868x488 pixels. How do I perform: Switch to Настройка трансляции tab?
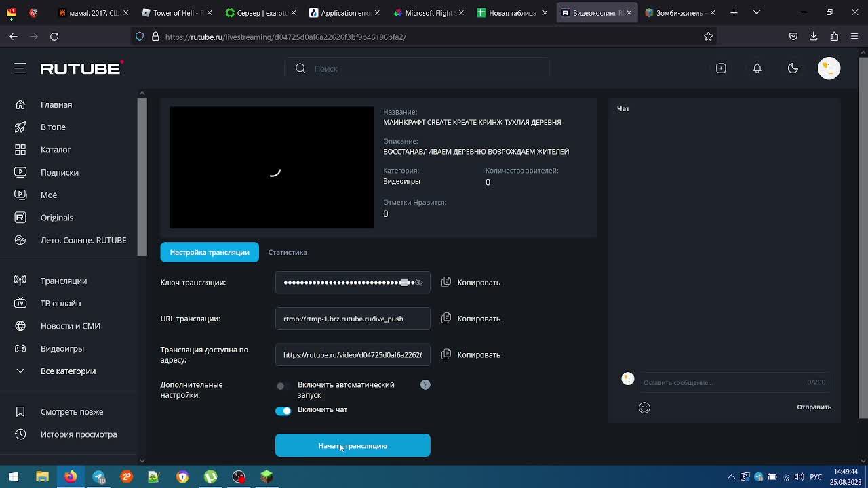click(210, 252)
